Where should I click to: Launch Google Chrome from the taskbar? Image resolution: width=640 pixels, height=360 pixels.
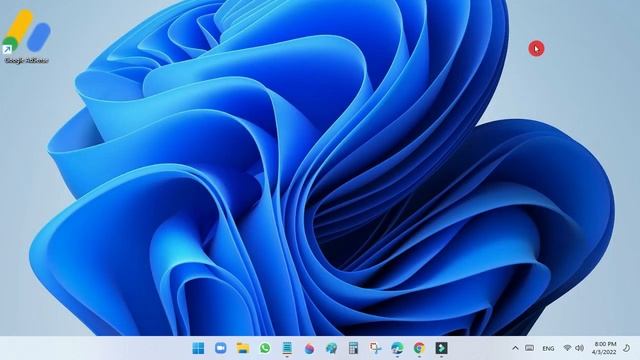419,348
